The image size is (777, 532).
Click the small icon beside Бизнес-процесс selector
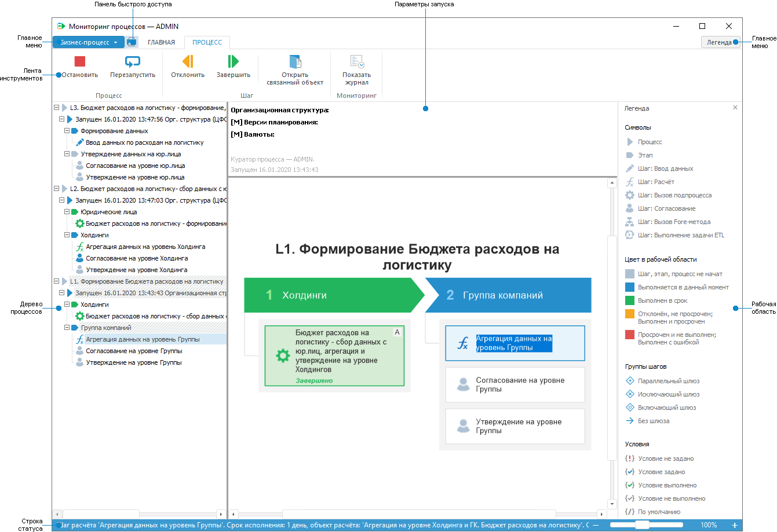pyautogui.click(x=132, y=42)
